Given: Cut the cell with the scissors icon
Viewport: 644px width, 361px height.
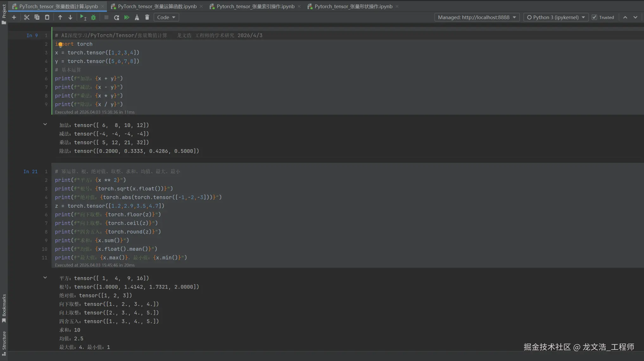Looking at the screenshot, I should [x=27, y=17].
